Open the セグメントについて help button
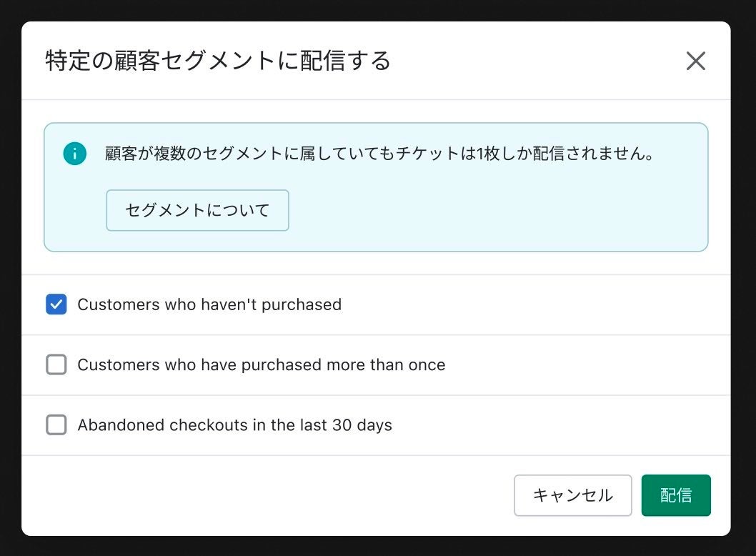The width and height of the screenshot is (756, 556). click(197, 210)
